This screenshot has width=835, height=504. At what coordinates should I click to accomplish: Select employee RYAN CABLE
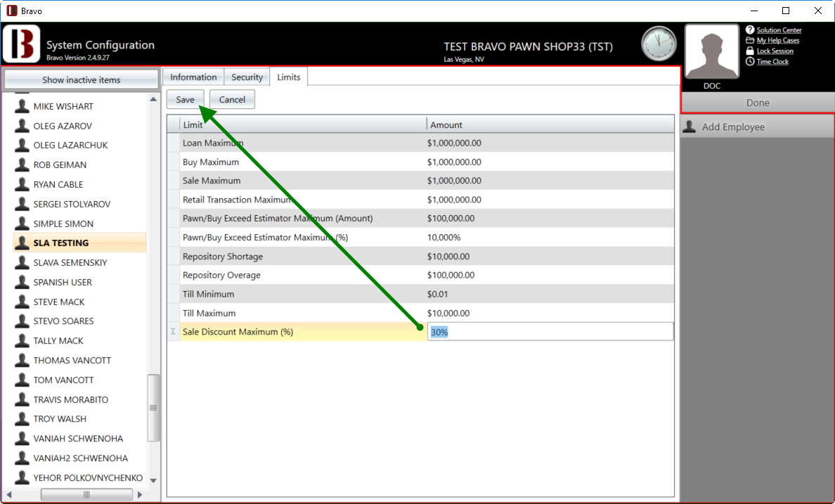[x=58, y=184]
